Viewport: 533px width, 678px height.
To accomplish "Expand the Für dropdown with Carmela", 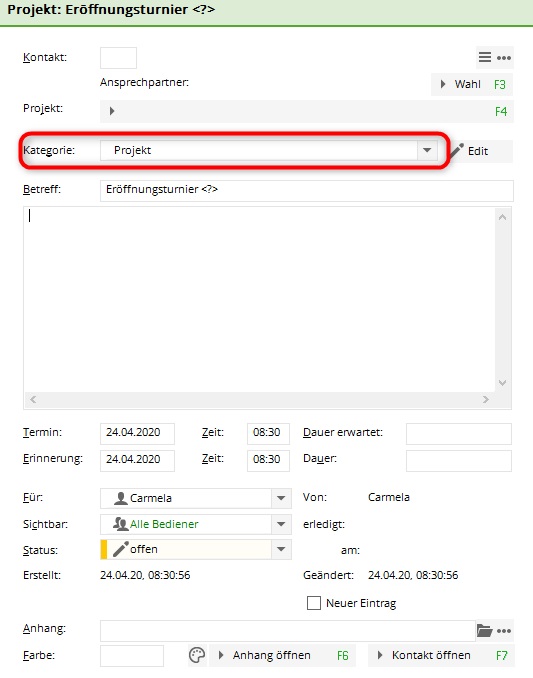I will (281, 498).
